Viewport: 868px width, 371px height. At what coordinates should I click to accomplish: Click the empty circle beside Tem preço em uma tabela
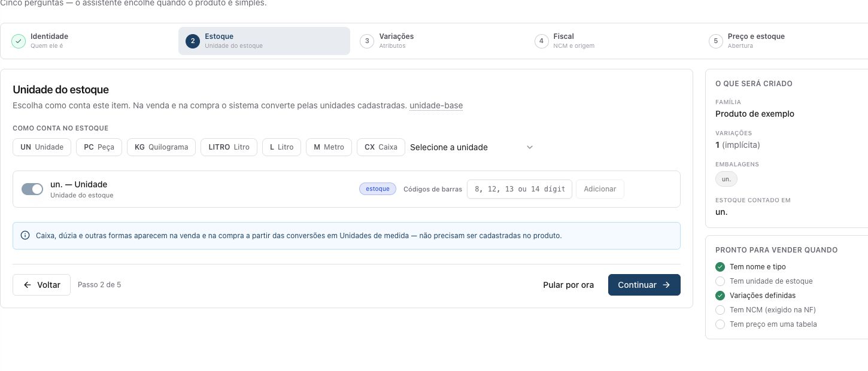tap(720, 324)
